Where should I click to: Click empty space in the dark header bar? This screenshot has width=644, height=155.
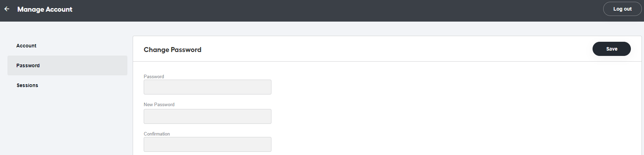click(319, 11)
